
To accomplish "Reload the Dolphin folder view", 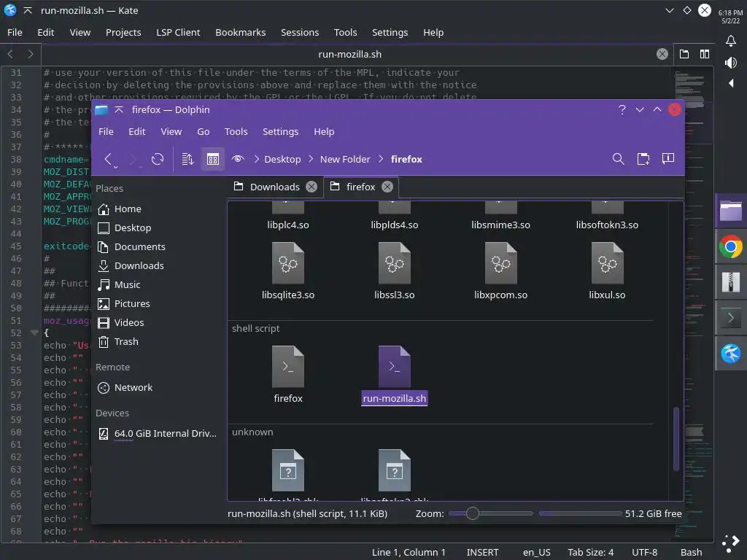I will tap(158, 159).
